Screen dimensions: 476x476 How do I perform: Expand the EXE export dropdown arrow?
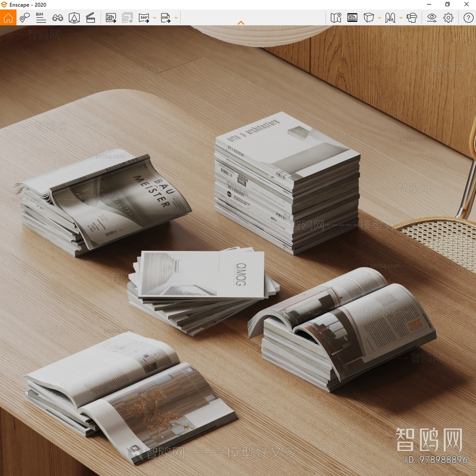point(176,18)
